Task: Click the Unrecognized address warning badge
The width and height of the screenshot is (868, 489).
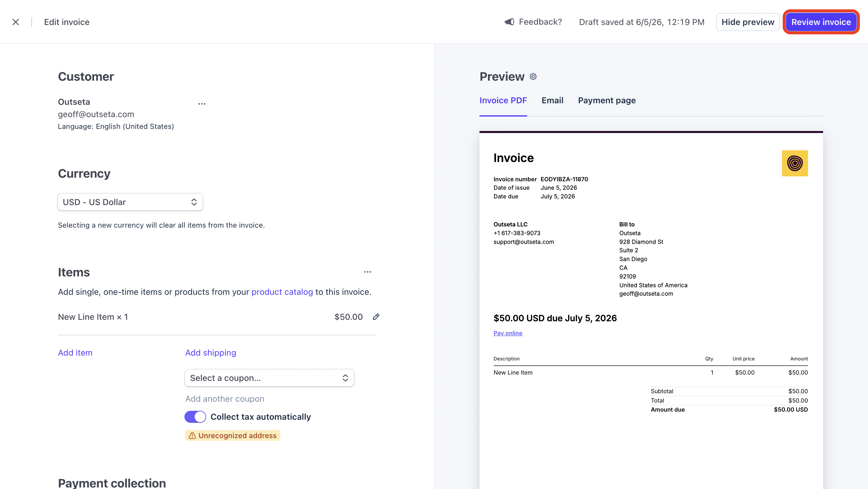Action: [232, 435]
